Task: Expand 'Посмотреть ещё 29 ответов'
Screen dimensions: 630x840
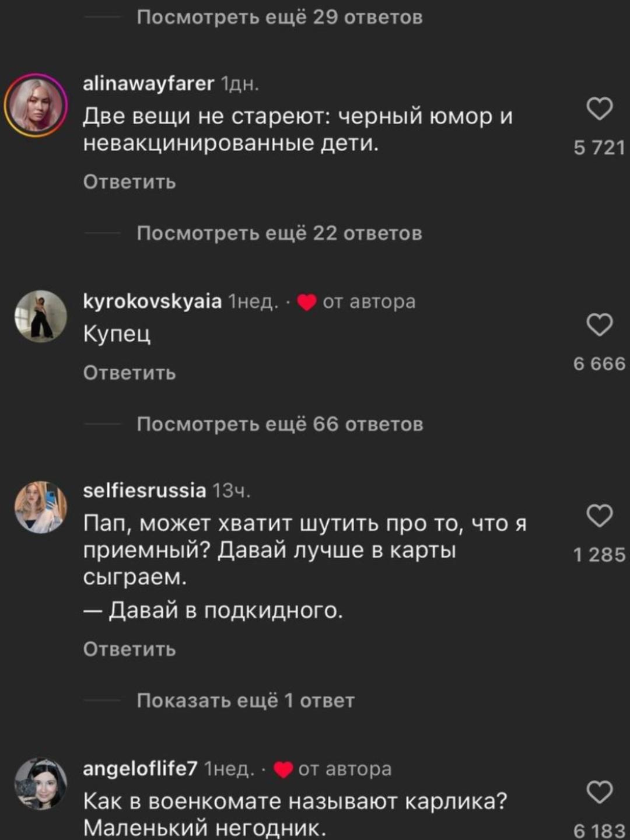Action: pyautogui.click(x=279, y=17)
